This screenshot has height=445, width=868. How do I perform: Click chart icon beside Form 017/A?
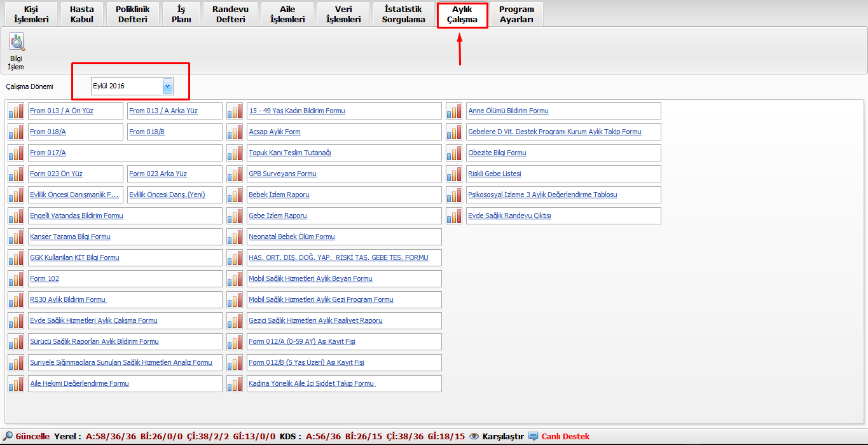pos(16,153)
